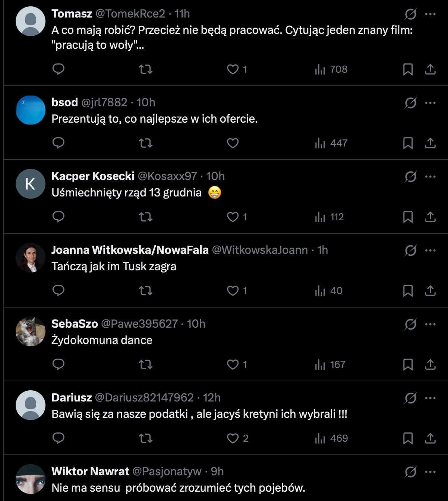Bookmark Joanna Witkowska's tweet
Screen dimensions: 448x501
pyautogui.click(x=408, y=290)
